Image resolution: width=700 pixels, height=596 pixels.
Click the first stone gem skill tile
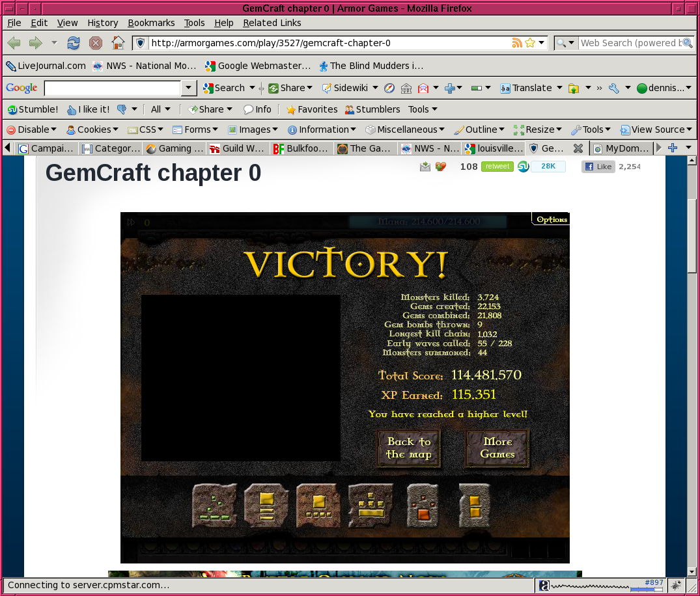tap(214, 505)
